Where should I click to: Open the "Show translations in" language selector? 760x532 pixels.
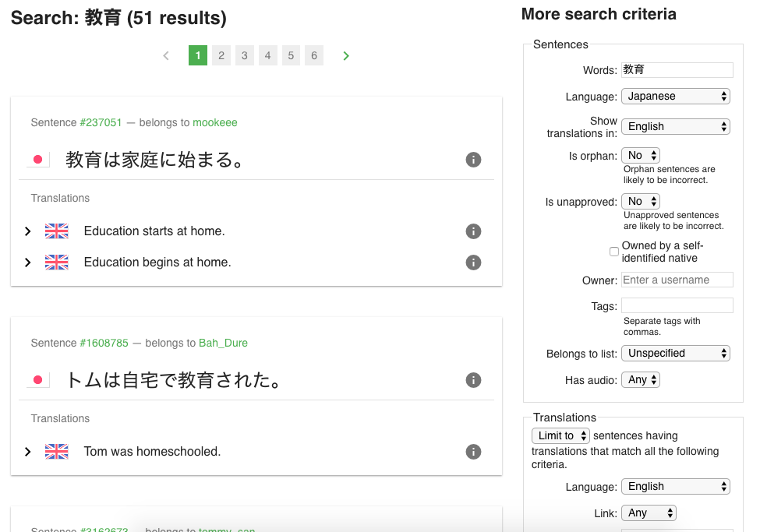(675, 126)
